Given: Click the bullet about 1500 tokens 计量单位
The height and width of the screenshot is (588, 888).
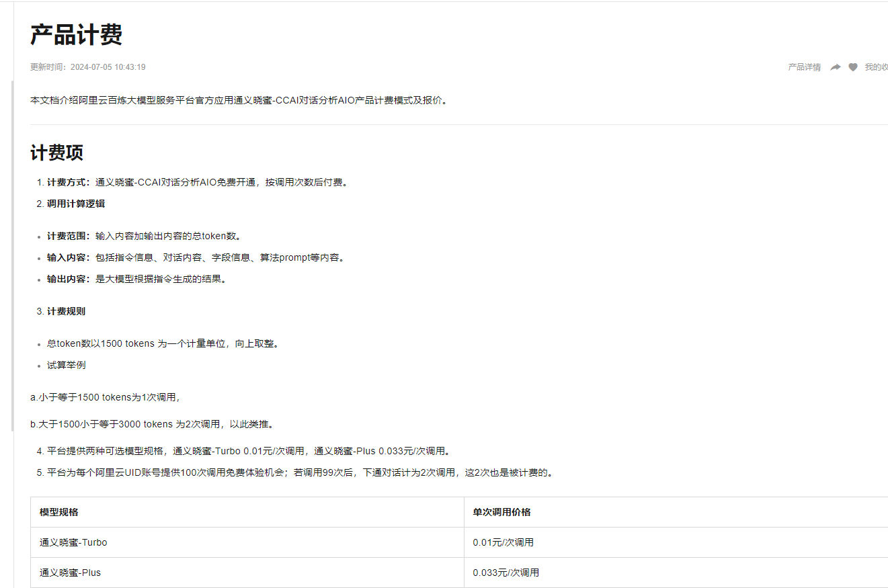Looking at the screenshot, I should click(163, 343).
